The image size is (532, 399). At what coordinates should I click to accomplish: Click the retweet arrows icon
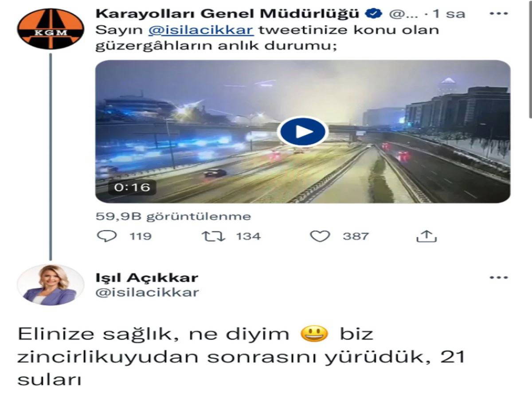pyautogui.click(x=213, y=236)
